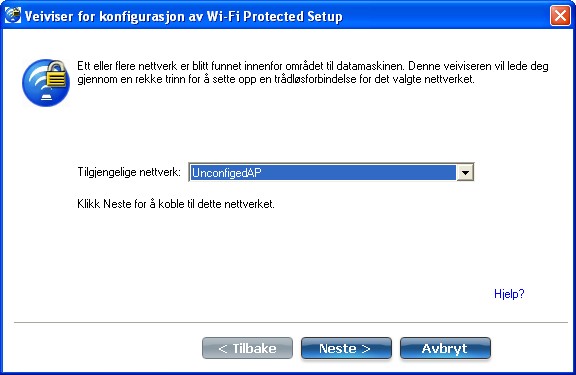The height and width of the screenshot is (375, 576).
Task: Open the available networks combo box
Action: 331,172
